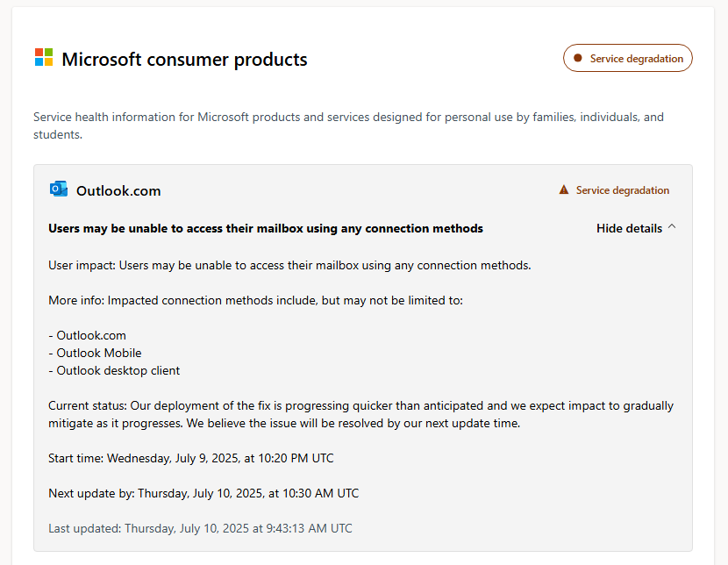
Task: Click the warning triangle icon beside Outlook status
Action: (564, 190)
